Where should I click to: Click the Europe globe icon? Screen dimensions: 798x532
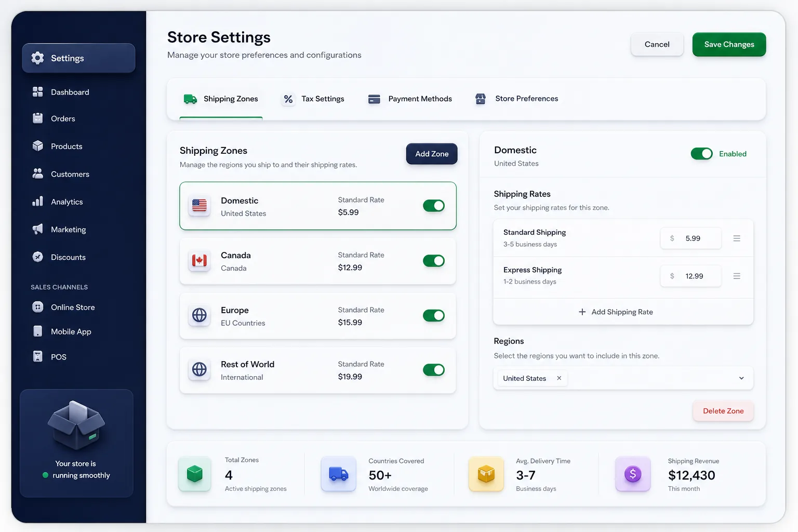click(199, 315)
